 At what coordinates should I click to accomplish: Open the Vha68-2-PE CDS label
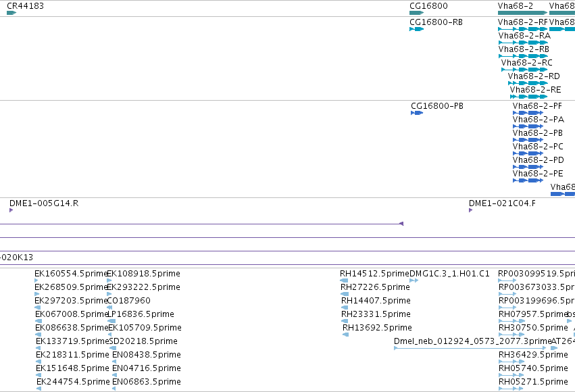pyautogui.click(x=538, y=174)
